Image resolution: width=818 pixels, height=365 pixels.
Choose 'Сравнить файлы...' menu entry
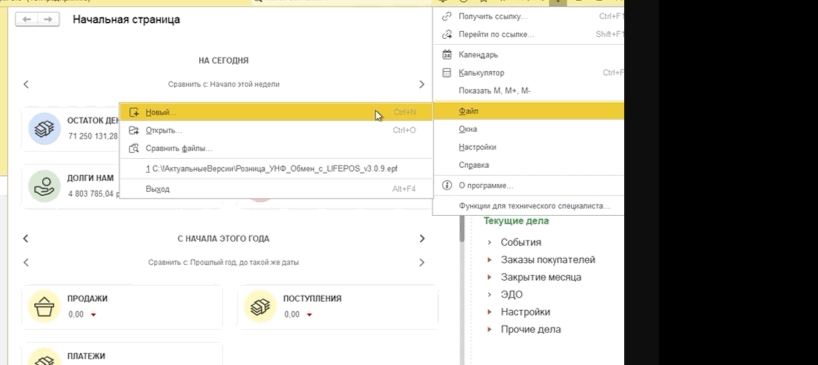pyautogui.click(x=276, y=148)
